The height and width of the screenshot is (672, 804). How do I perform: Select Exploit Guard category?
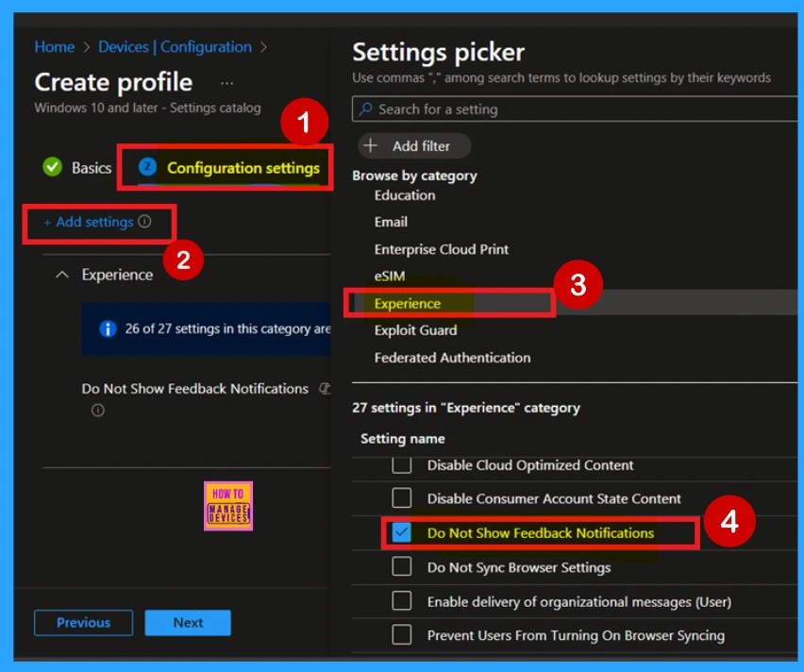(x=415, y=330)
